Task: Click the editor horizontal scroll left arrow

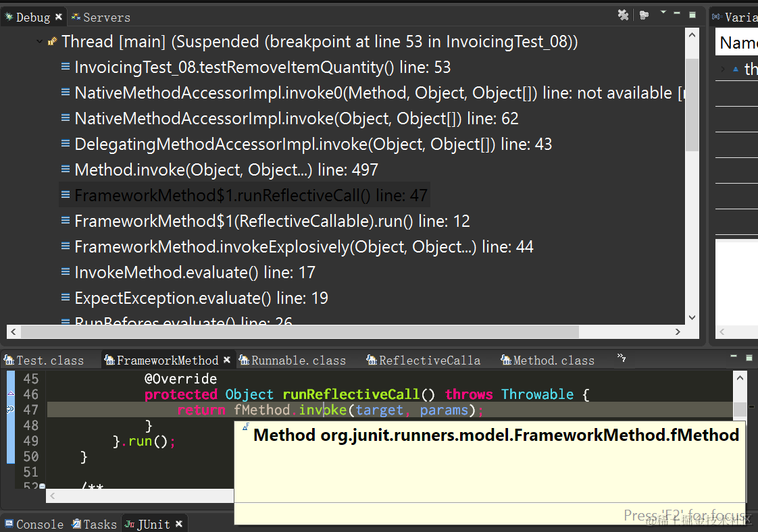Action: 53,496
